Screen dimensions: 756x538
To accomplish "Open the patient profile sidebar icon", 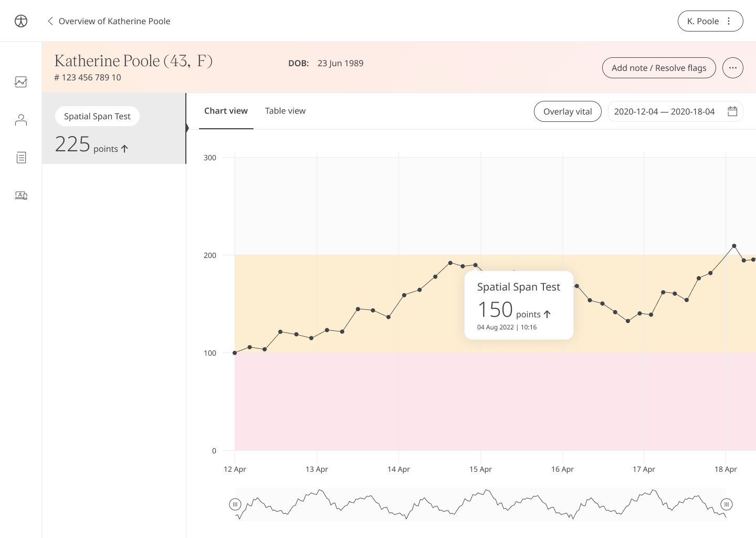I will coord(21,120).
